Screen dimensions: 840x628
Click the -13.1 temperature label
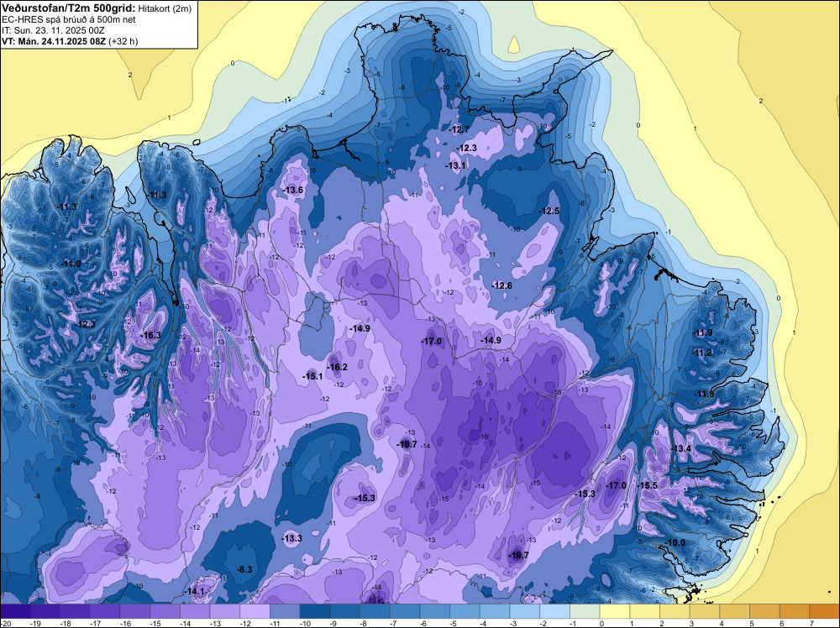pos(456,165)
